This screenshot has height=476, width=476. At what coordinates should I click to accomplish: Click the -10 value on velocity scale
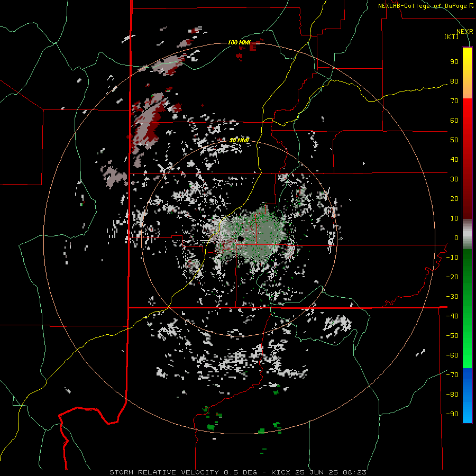click(x=452, y=258)
